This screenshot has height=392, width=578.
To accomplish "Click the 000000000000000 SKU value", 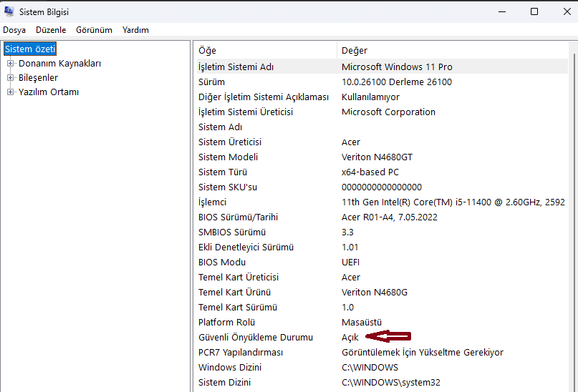I will tap(382, 187).
